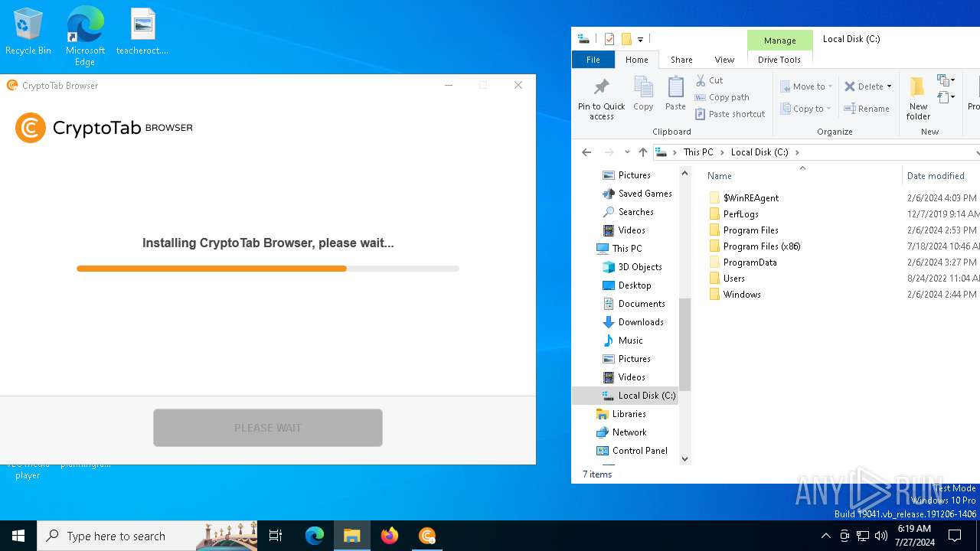
Task: Click the CryptoTab icon on the taskbar
Action: point(427,536)
